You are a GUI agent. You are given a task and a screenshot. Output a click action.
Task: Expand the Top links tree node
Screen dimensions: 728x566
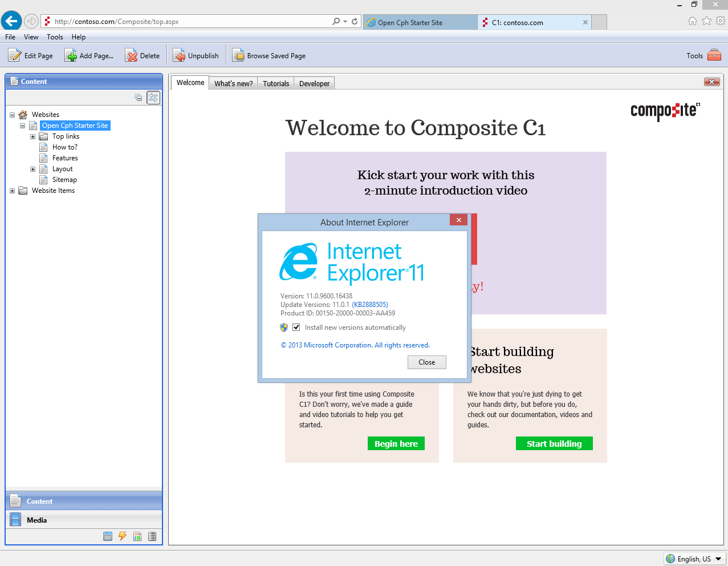pyautogui.click(x=32, y=136)
